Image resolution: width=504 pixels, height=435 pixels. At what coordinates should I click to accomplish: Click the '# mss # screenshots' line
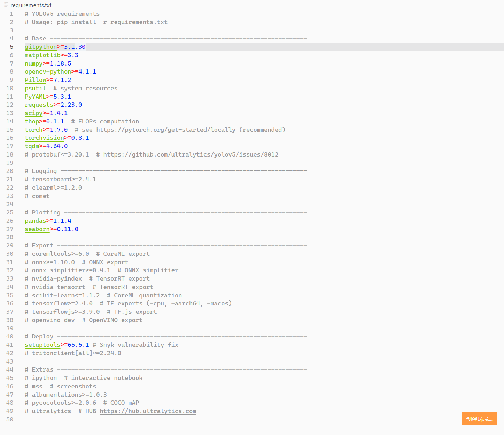coord(61,386)
